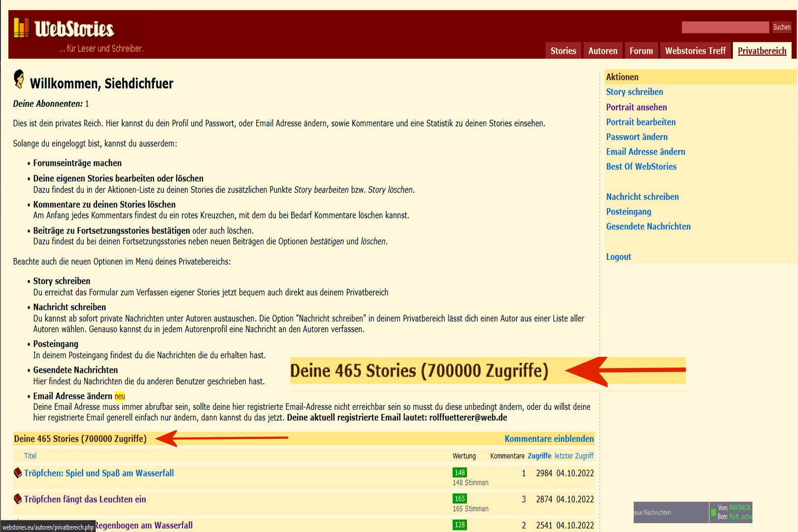Click the Forumseinträge machen bullet text
Screen dimensions: 798x532
point(77,163)
